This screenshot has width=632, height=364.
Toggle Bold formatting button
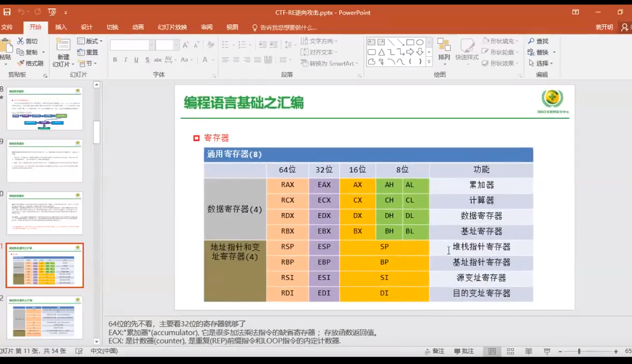point(115,59)
